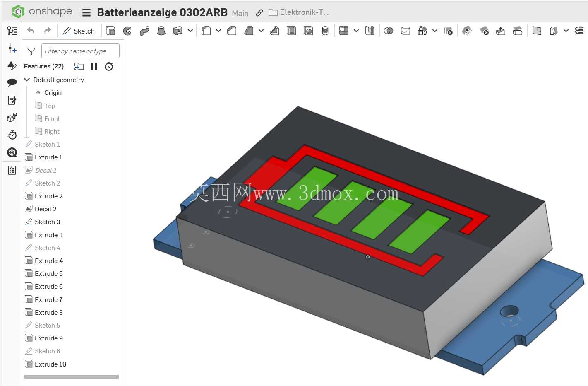This screenshot has height=386, width=588.
Task: Open dropdown next to Thicken tool
Action: (x=190, y=31)
